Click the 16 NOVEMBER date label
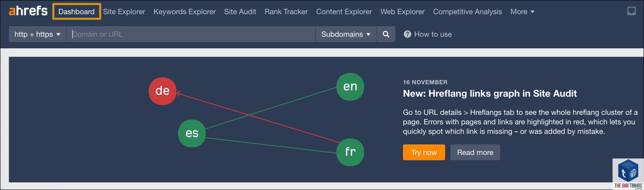Viewport: 644px width, 190px height. pyautogui.click(x=425, y=82)
